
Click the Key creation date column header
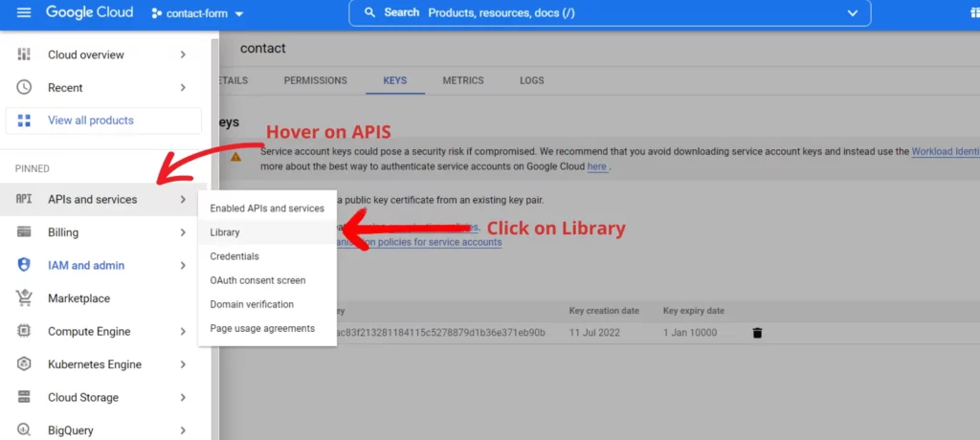(x=604, y=311)
